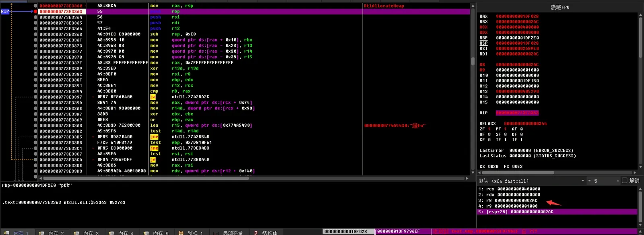Click the 监视 1 watch tab icon
This screenshot has width=644, height=235.
[x=181, y=233]
